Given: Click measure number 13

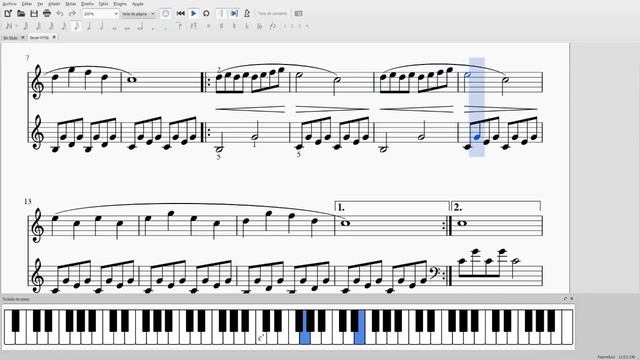Looking at the screenshot, I should [x=27, y=201].
